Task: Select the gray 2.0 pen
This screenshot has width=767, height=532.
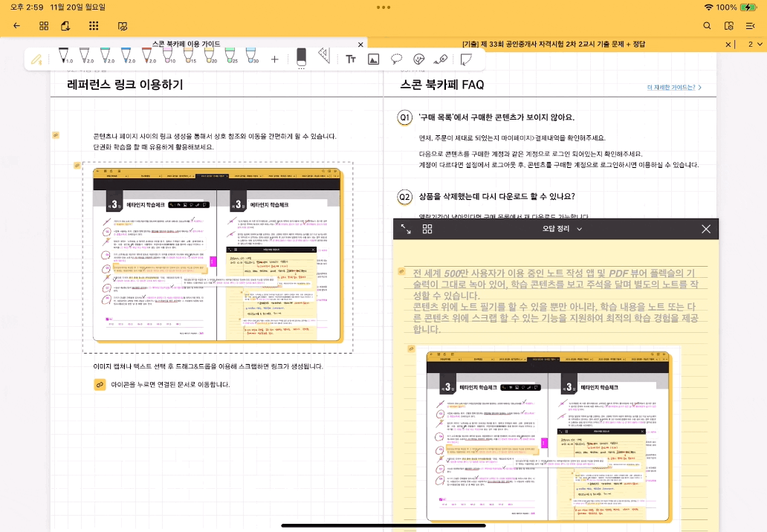Action: click(x=85, y=56)
